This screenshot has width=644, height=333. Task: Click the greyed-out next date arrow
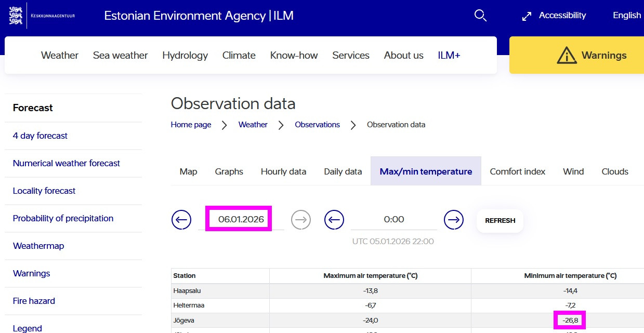click(x=301, y=220)
